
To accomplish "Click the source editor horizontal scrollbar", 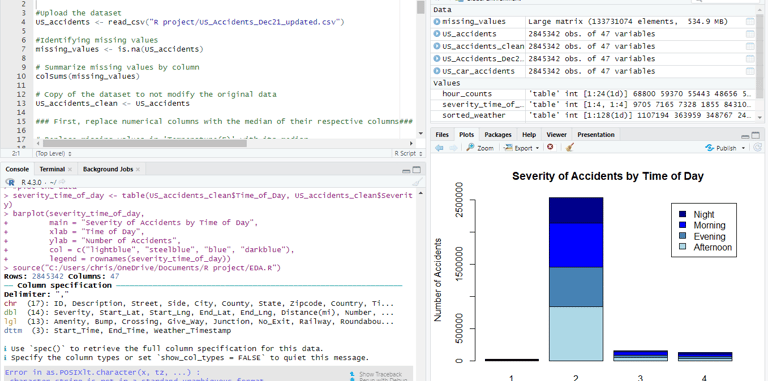I will click(x=225, y=143).
